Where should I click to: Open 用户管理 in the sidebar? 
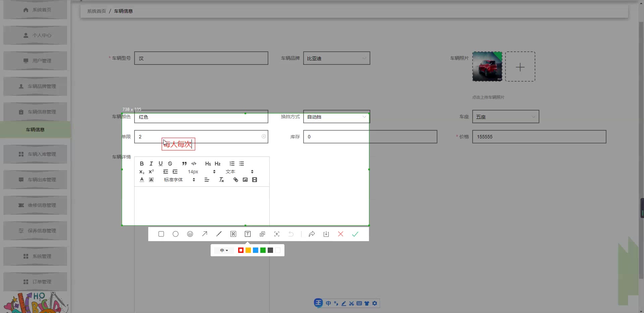click(x=35, y=61)
